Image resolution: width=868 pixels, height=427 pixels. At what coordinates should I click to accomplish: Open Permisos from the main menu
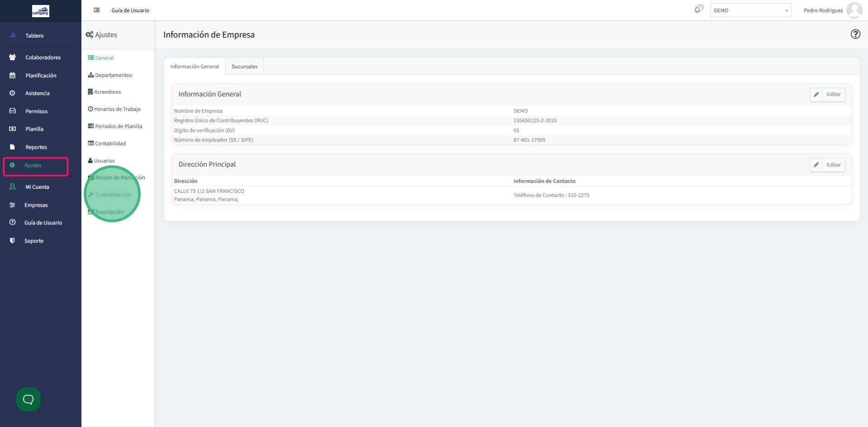(36, 111)
